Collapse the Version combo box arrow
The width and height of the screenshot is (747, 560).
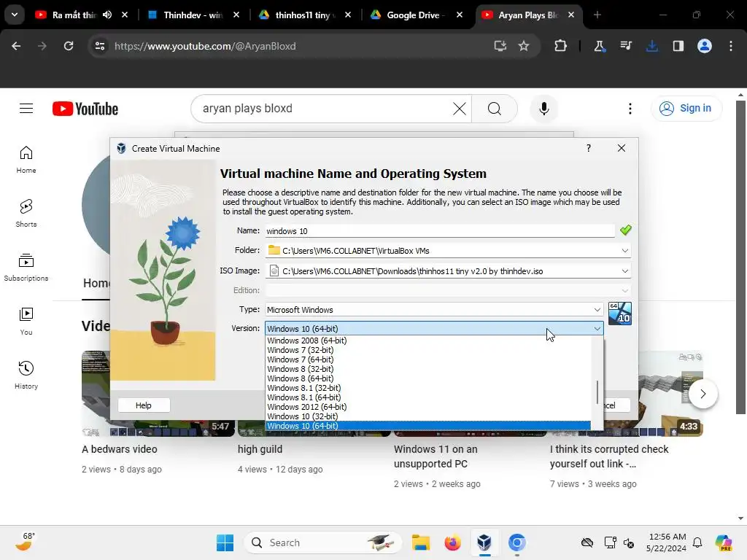597,329
